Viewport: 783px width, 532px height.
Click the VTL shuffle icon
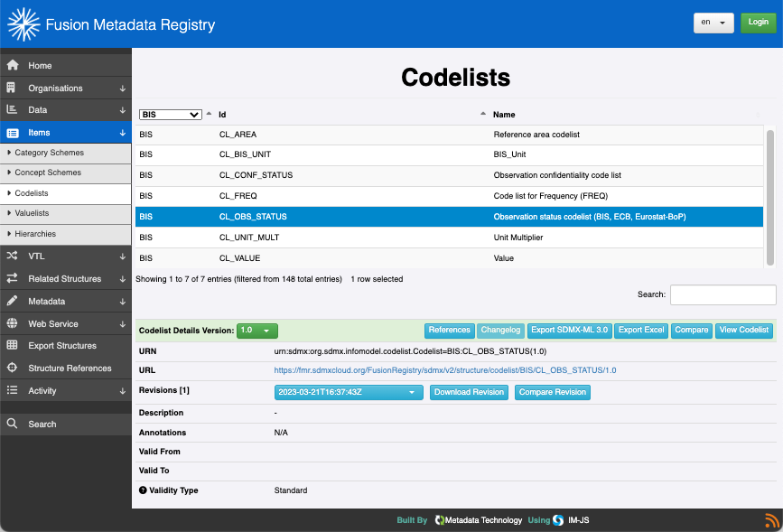pyautogui.click(x=12, y=256)
